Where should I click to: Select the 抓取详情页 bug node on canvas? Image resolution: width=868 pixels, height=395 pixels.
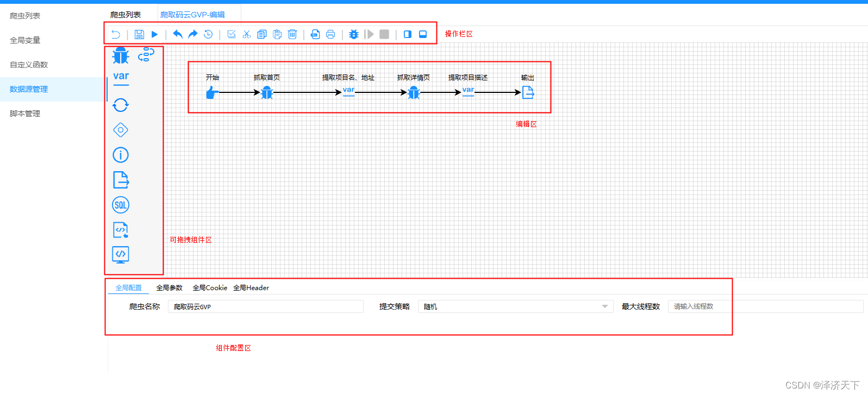(414, 93)
